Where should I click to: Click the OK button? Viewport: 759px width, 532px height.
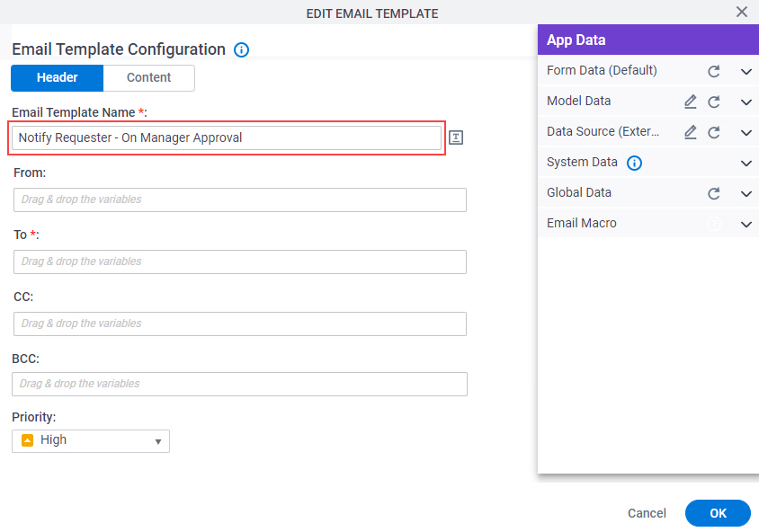tap(718, 513)
